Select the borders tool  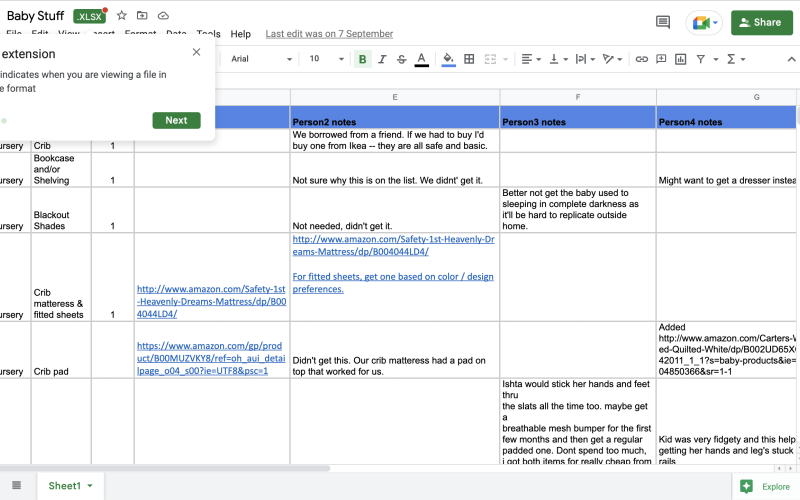(471, 59)
